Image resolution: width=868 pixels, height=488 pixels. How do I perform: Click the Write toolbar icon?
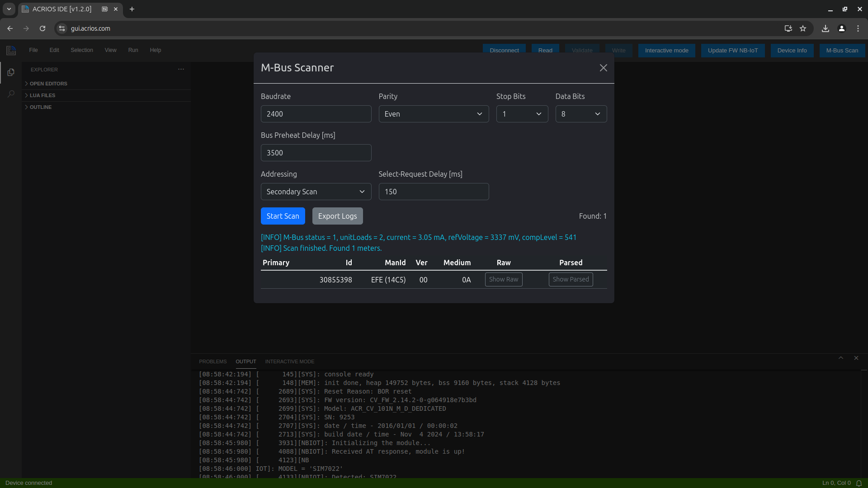point(619,50)
